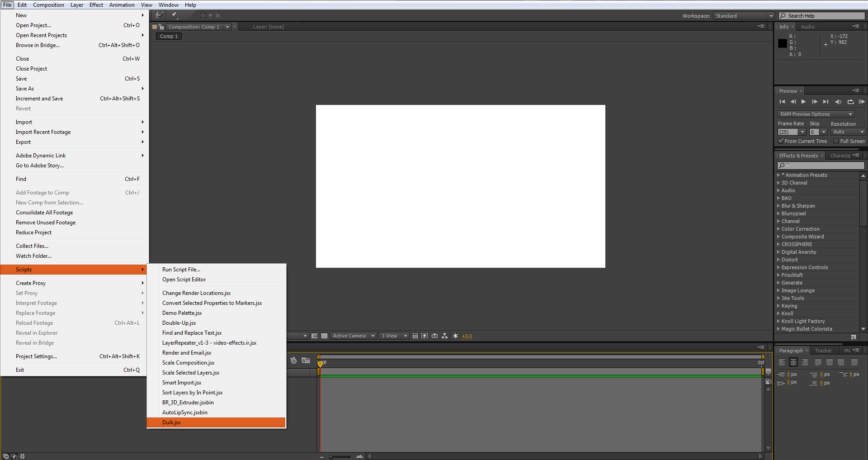Expand the Color Correction category
This screenshot has width=868, height=460.
click(x=778, y=229)
